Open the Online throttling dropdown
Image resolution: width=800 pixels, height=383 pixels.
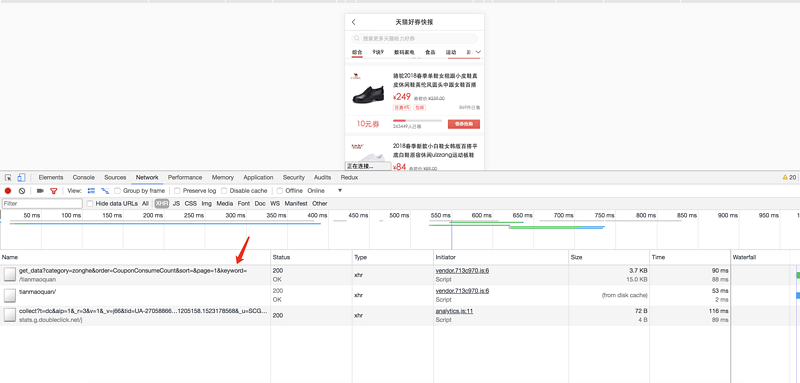pyautogui.click(x=324, y=191)
